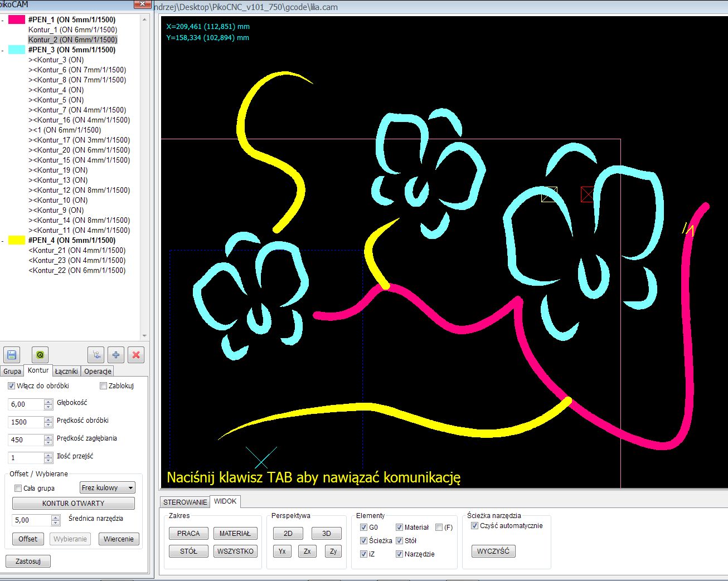
Task: Click the node connection icon button
Action: (96, 355)
